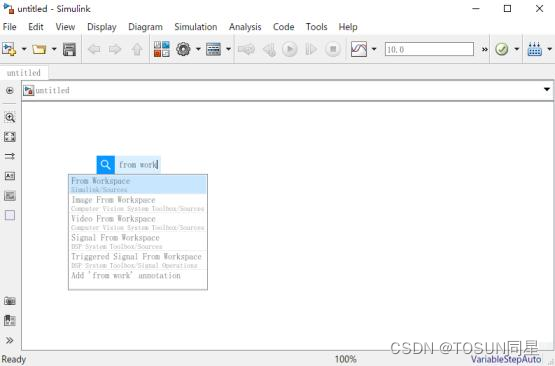The width and height of the screenshot is (555, 366).
Task: Expand the Model Explorer dropdown arrow
Action: (229, 49)
